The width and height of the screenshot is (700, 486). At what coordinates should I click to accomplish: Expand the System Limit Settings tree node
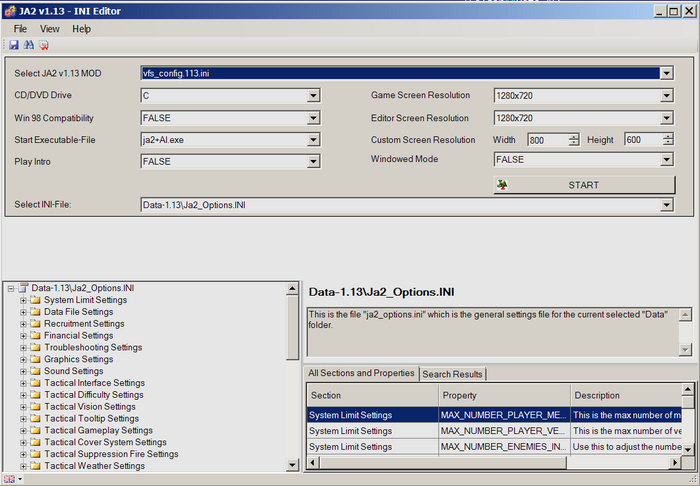[22, 300]
